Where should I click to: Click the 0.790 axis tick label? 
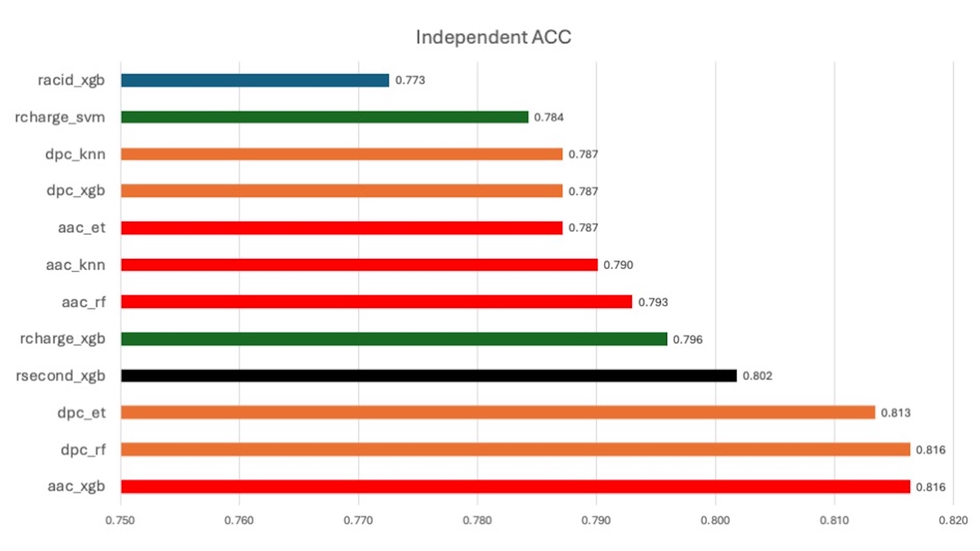596,520
